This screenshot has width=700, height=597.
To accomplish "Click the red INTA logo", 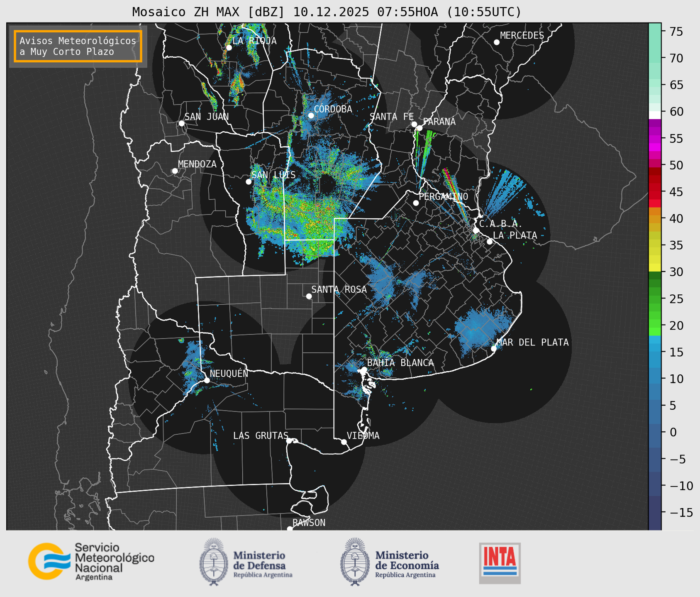I will (x=500, y=562).
